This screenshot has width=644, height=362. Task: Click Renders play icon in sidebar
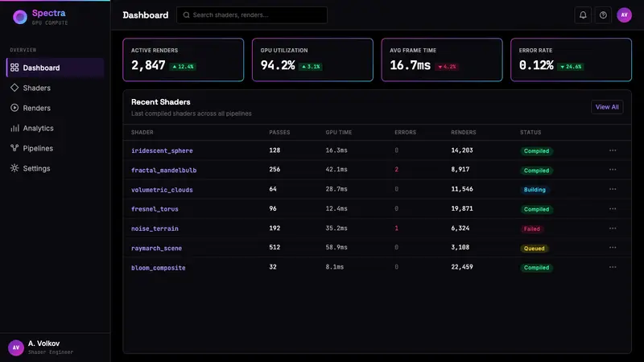point(14,108)
